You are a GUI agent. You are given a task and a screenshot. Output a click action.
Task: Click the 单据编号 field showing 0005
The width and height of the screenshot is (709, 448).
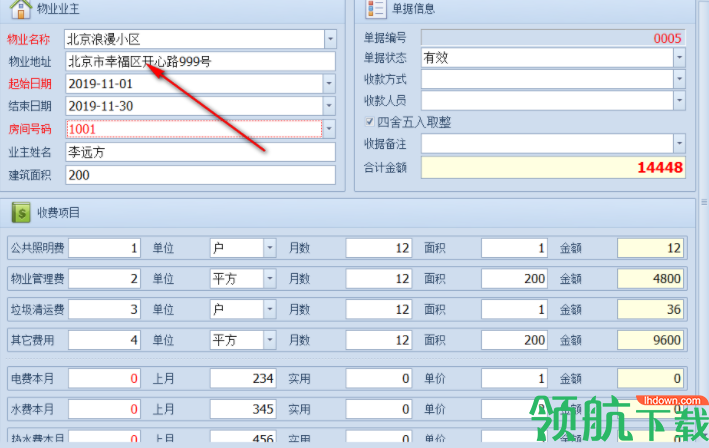tap(553, 38)
